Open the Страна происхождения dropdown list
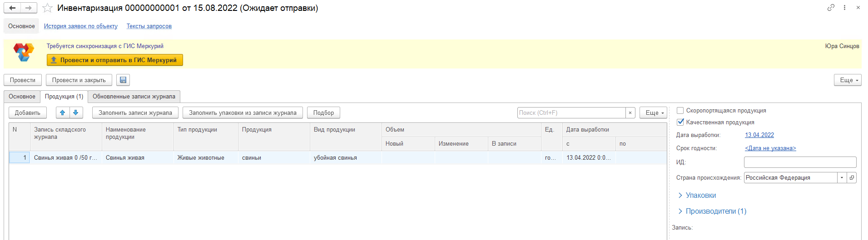 pos(842,177)
